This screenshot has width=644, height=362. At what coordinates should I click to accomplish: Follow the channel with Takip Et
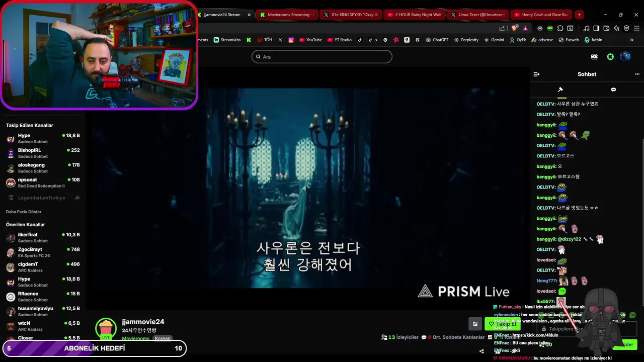[503, 324]
